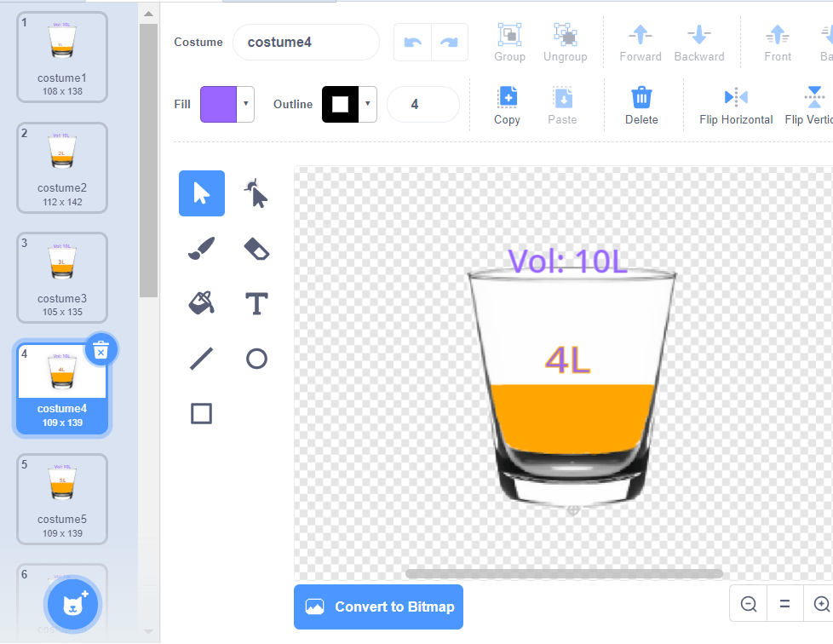The height and width of the screenshot is (644, 833).
Task: Click the Convert to Bitmap button
Action: [x=378, y=607]
